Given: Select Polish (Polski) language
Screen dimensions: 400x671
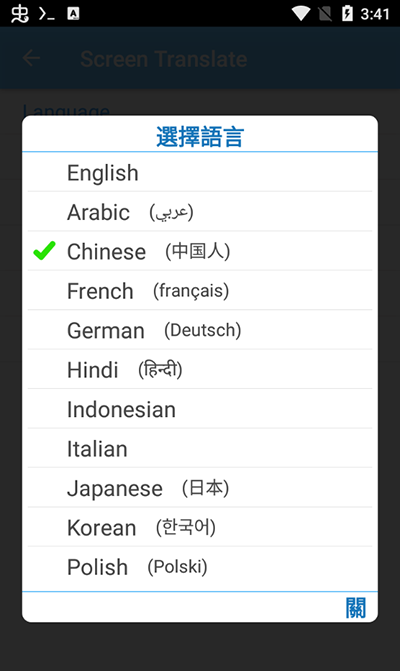Looking at the screenshot, I should (200, 567).
